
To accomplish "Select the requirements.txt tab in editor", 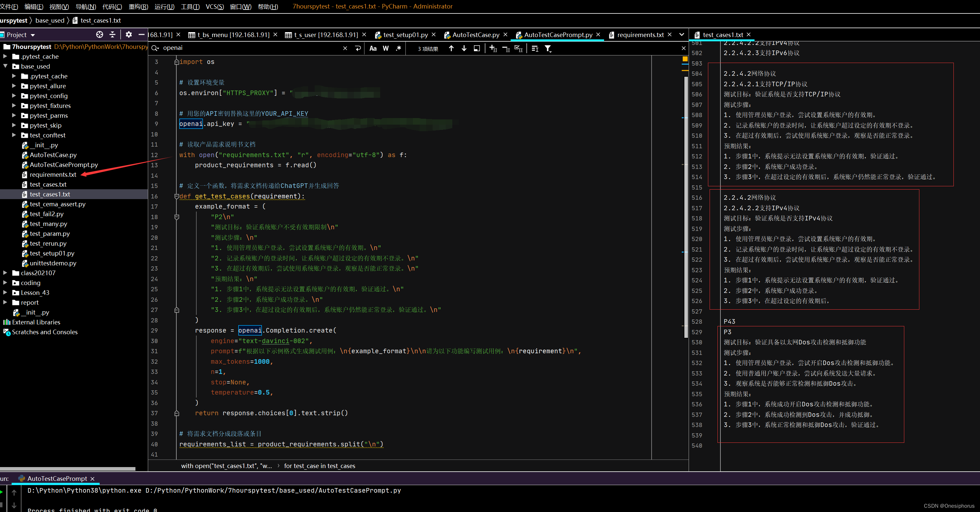I will point(640,34).
